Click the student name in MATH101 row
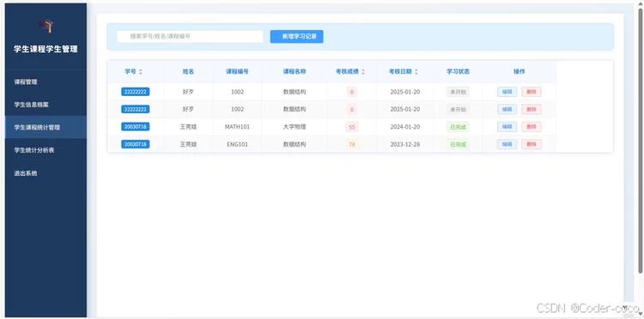This screenshot has width=644, height=319. point(188,127)
